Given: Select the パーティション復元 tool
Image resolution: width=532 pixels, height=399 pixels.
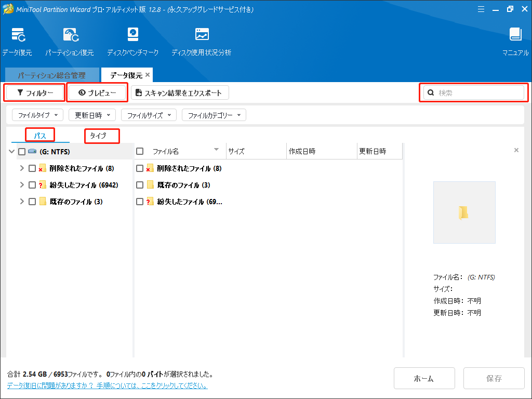Looking at the screenshot, I should coord(70,42).
